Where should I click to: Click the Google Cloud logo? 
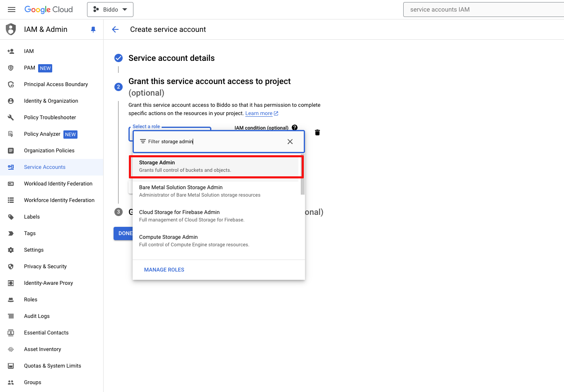click(x=48, y=10)
